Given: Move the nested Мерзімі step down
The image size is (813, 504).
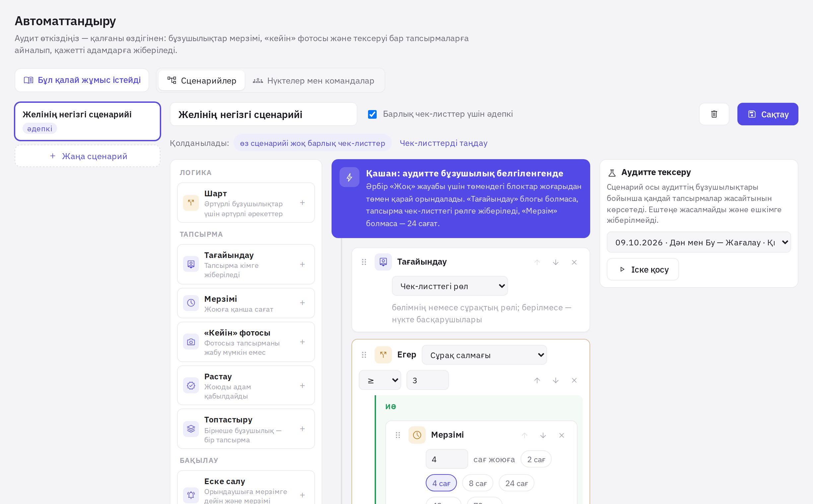Looking at the screenshot, I should [543, 435].
